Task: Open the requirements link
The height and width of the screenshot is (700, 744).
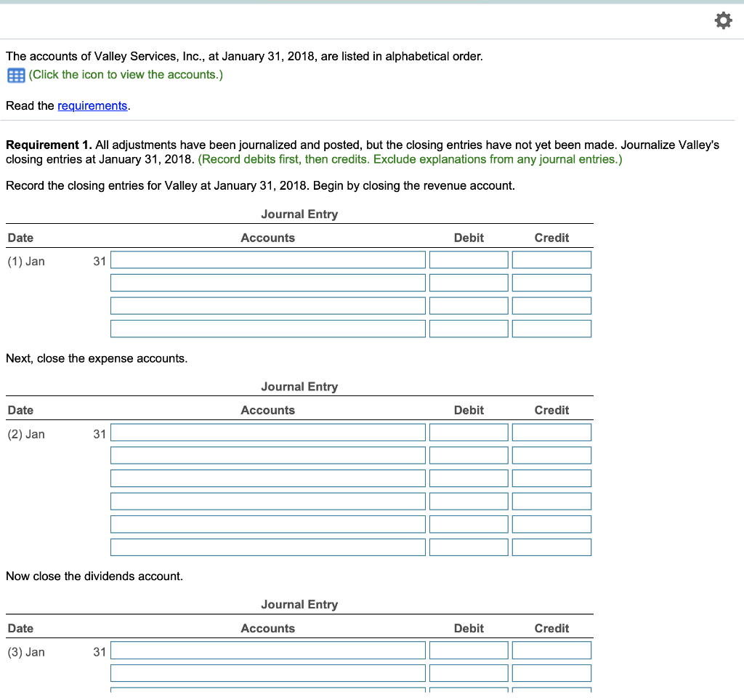Action: 92,105
